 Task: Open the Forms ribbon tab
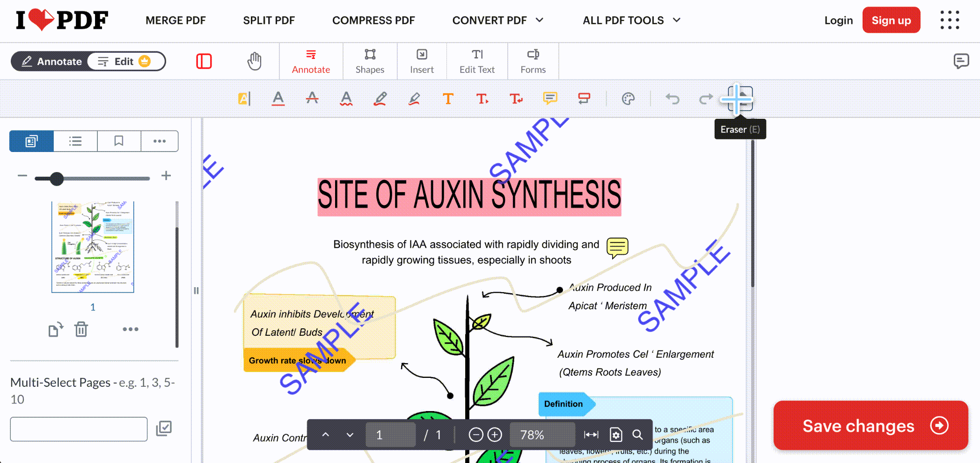pos(533,62)
